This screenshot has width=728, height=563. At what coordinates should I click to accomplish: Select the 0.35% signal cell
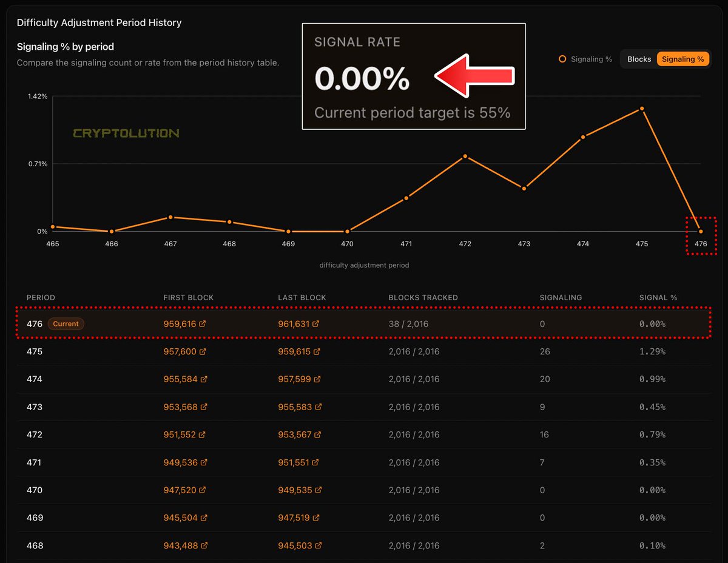(x=653, y=462)
